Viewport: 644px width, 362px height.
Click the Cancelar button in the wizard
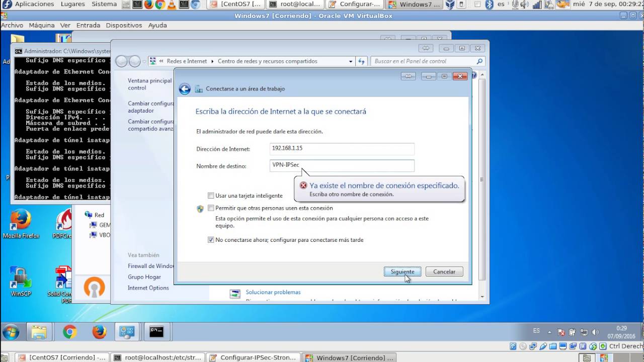pos(444,271)
